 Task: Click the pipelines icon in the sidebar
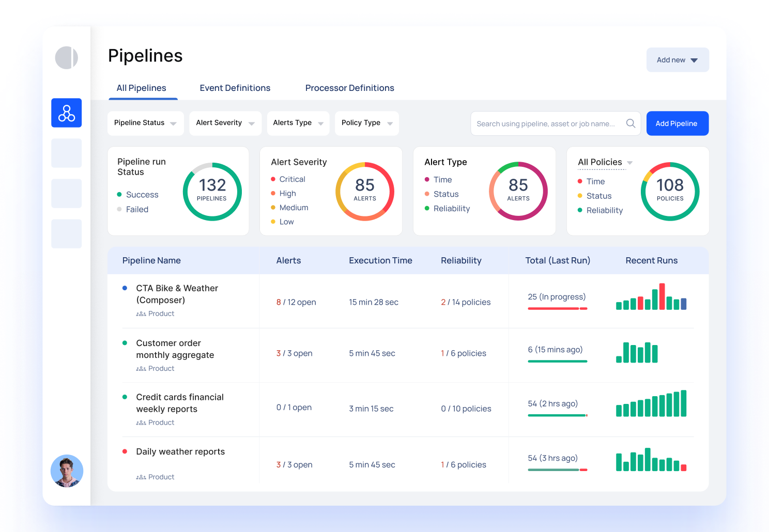click(x=66, y=113)
